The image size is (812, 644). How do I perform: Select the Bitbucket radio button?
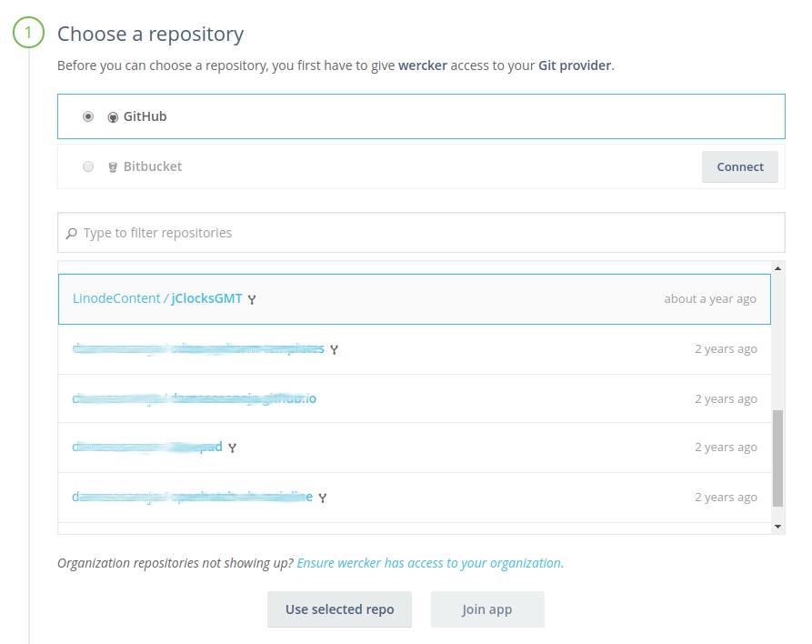point(88,166)
